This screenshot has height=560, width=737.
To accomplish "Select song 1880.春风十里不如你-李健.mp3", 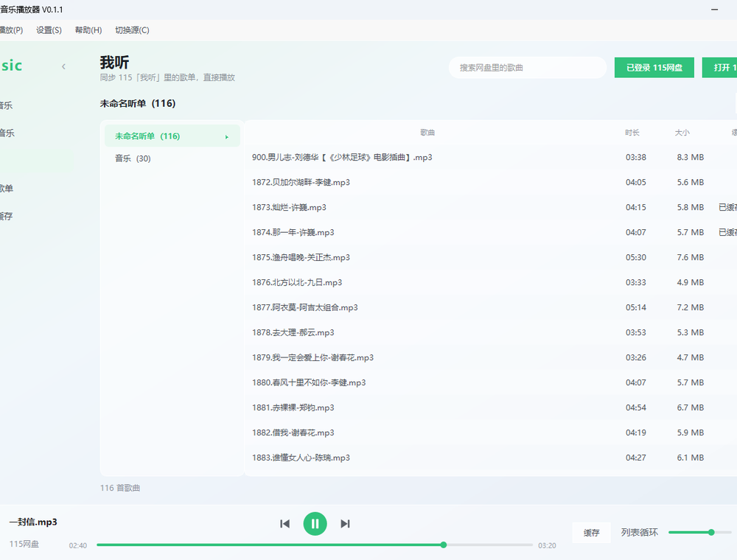I will click(491, 382).
